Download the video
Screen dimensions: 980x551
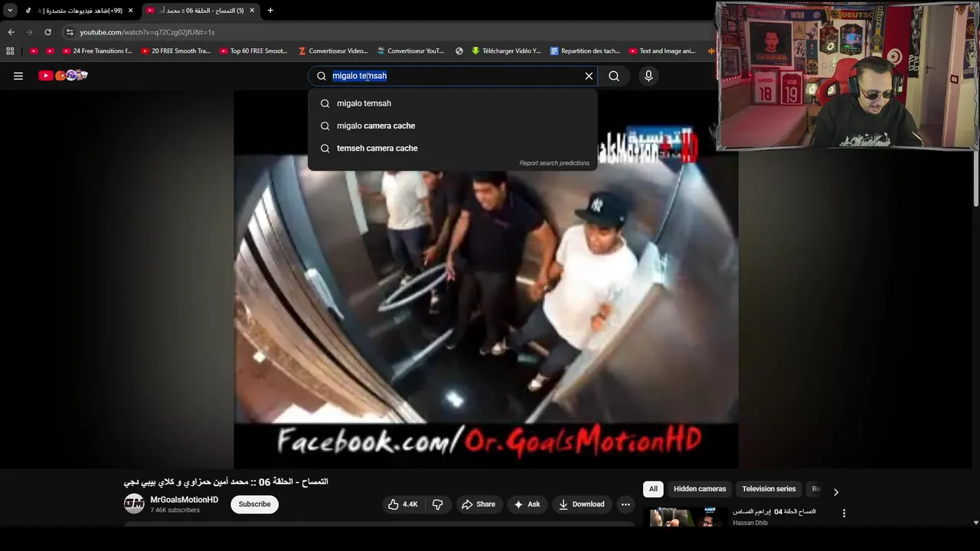tap(582, 504)
